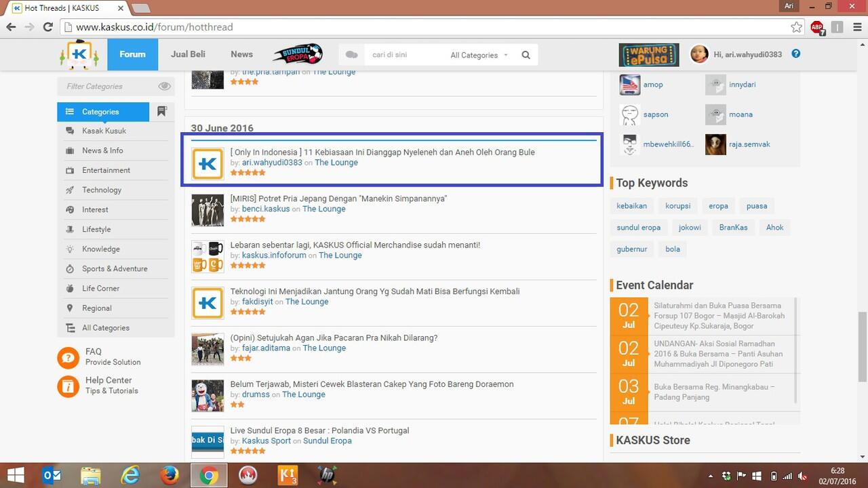Click the page vertical scrollbar thumb
The height and width of the screenshot is (488, 868).
tap(862, 346)
